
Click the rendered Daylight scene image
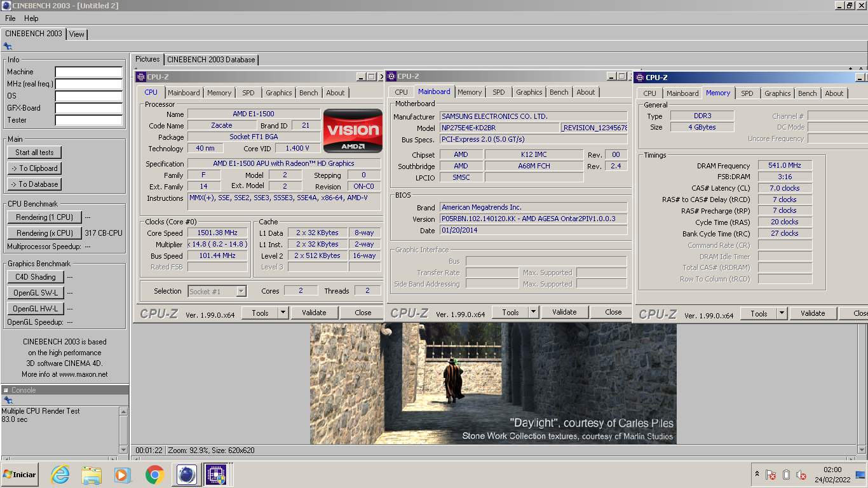coord(493,383)
